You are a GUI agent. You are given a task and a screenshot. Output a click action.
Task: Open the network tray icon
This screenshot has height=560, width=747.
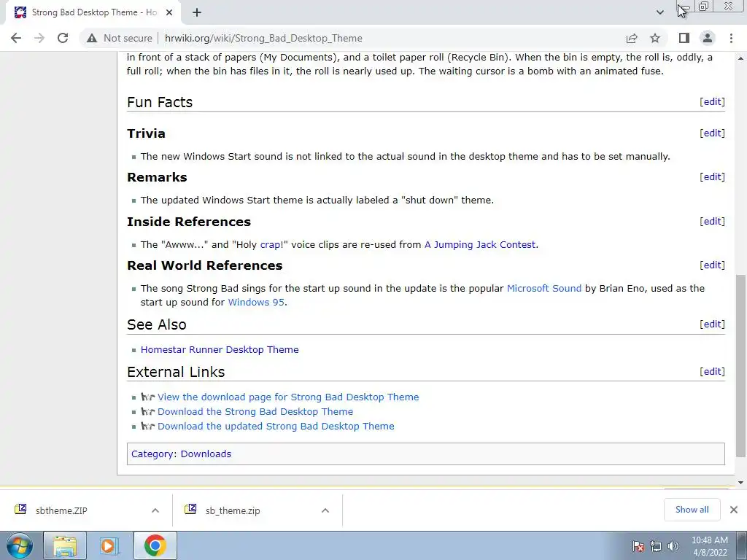pos(656,546)
